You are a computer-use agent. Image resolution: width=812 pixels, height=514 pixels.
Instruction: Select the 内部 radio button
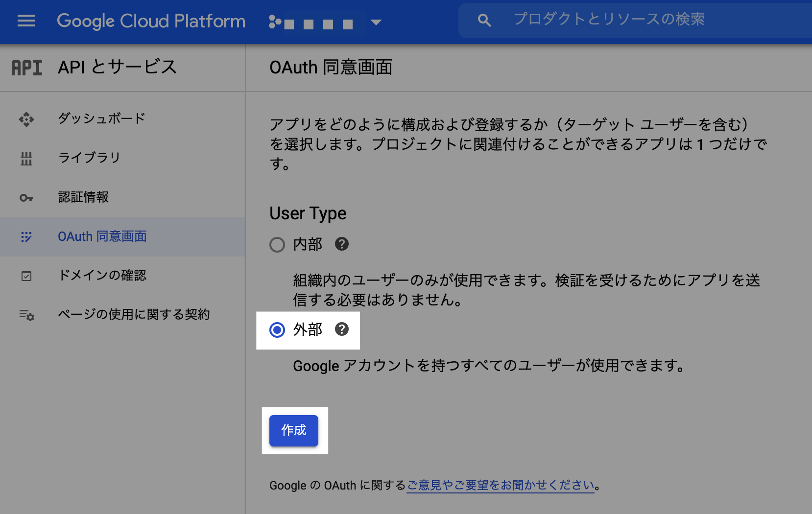coord(277,244)
